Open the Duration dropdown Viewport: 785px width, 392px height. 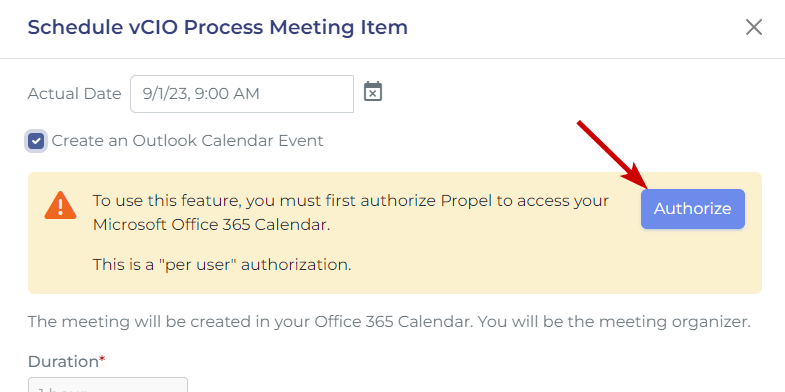click(x=108, y=384)
